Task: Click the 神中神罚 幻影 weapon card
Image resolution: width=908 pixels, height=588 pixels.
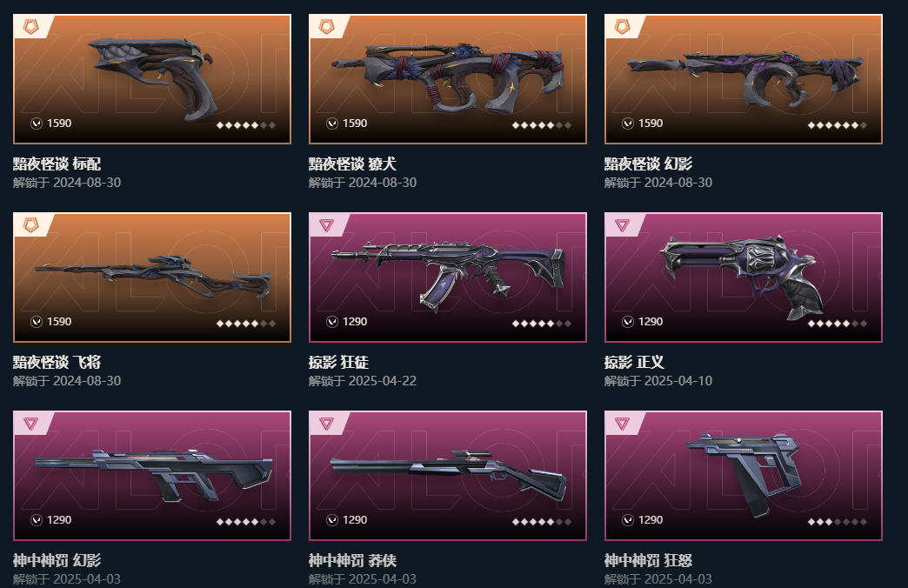Action: pos(152,476)
